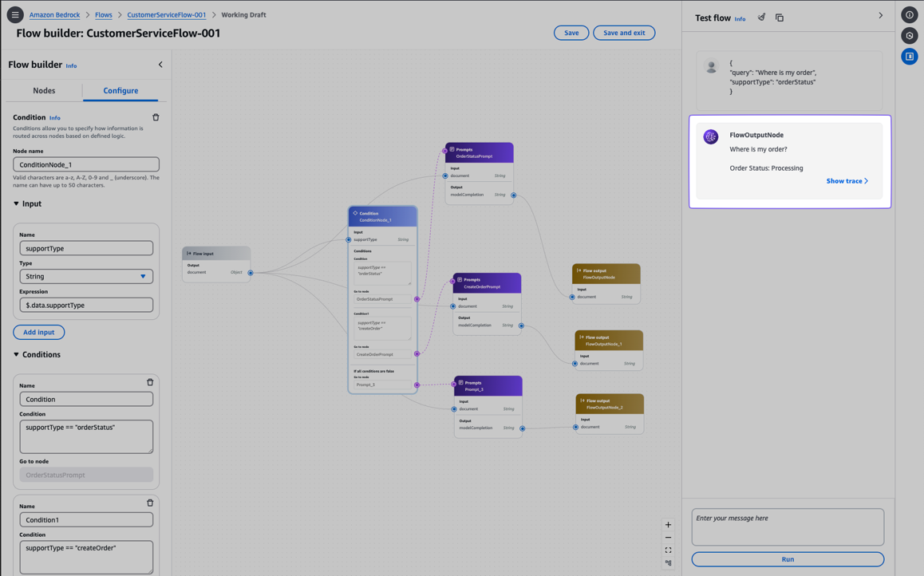Zoom in on the flow canvas
The height and width of the screenshot is (576, 924).
click(668, 525)
